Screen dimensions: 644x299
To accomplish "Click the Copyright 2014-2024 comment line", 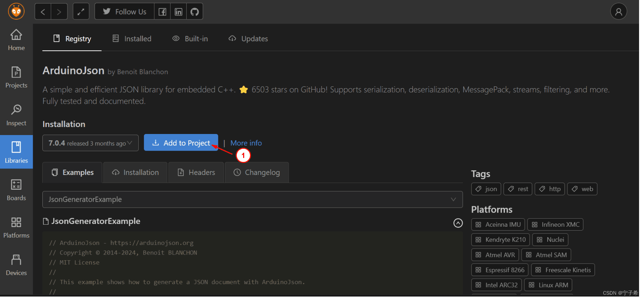I will pyautogui.click(x=123, y=253).
